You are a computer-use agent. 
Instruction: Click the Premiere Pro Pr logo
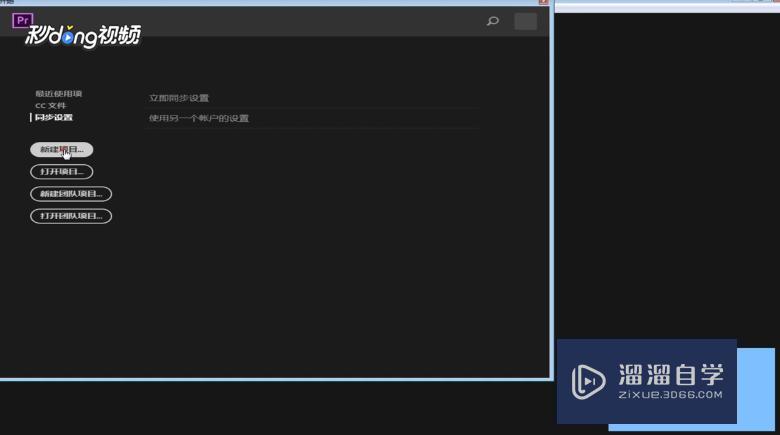point(22,20)
